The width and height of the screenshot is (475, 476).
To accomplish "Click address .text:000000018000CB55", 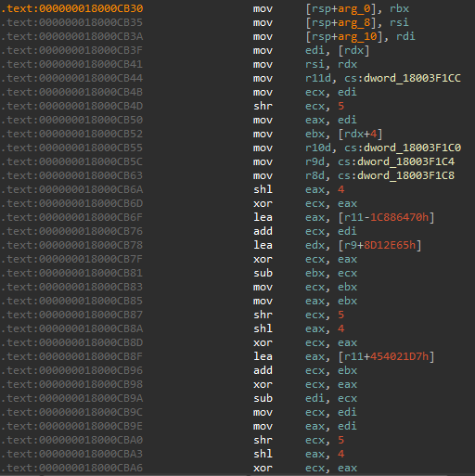I will coord(71,148).
